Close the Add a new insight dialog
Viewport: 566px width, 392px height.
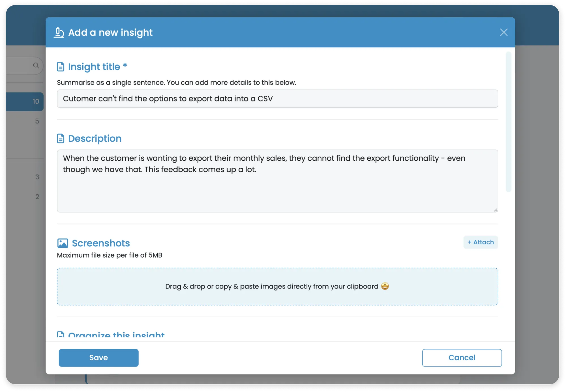(x=504, y=32)
